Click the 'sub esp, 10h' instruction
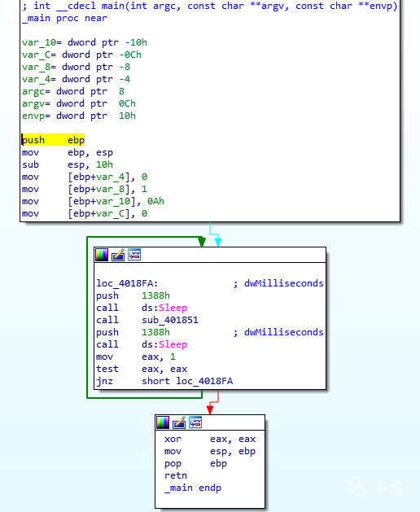 coord(68,164)
